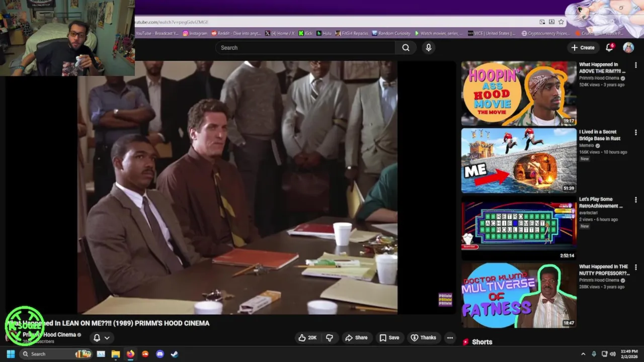Click the Shorts section heading
The height and width of the screenshot is (362, 644).
coord(482,342)
